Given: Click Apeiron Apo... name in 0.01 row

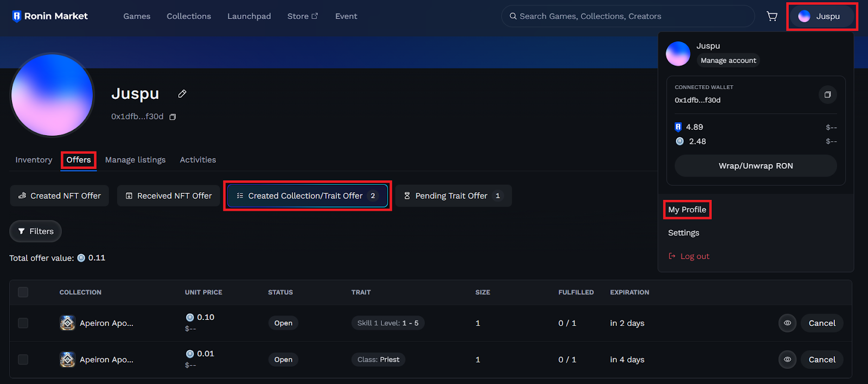Looking at the screenshot, I should point(106,360).
